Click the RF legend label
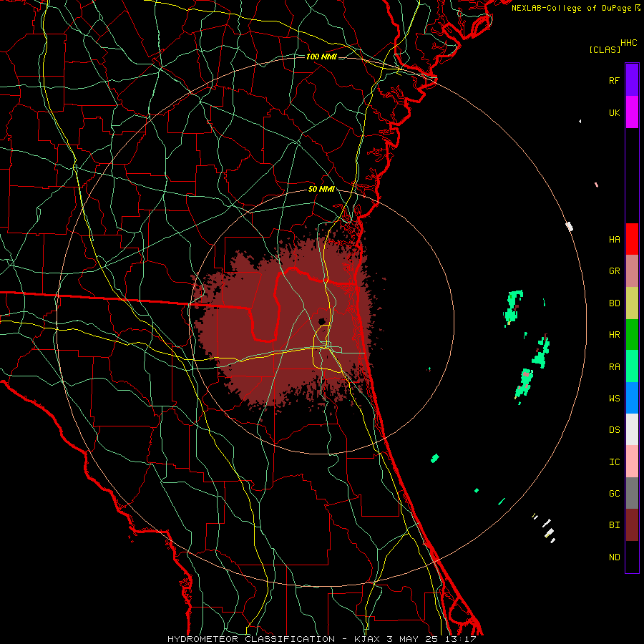644x644 pixels. (614, 80)
